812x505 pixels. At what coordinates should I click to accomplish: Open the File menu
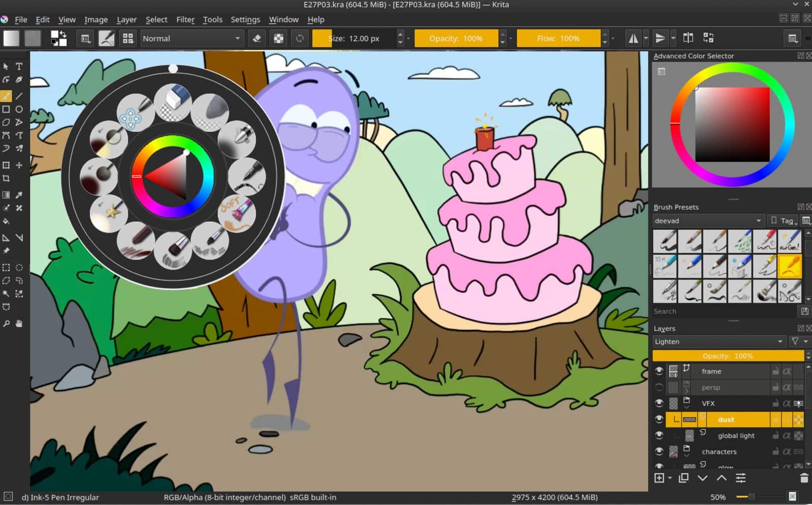coord(21,19)
